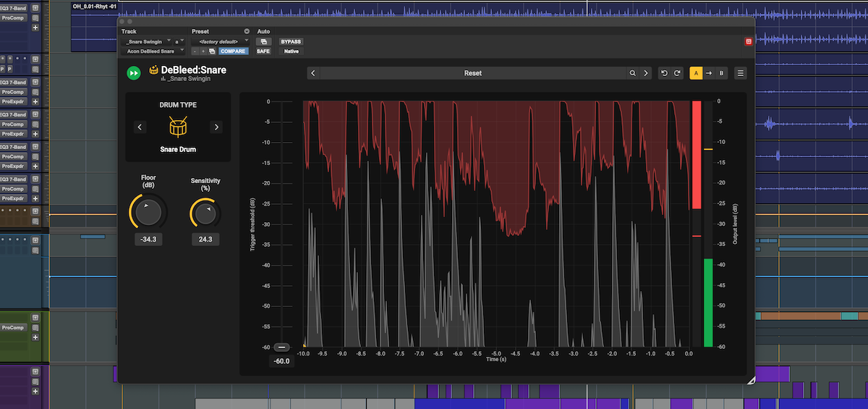Screen dimensions: 868x409
Task: Select the previous drum type arrow
Action: 140,127
